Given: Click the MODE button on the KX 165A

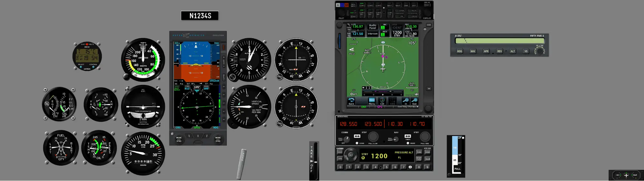Looking at the screenshot, I should point(408,143).
